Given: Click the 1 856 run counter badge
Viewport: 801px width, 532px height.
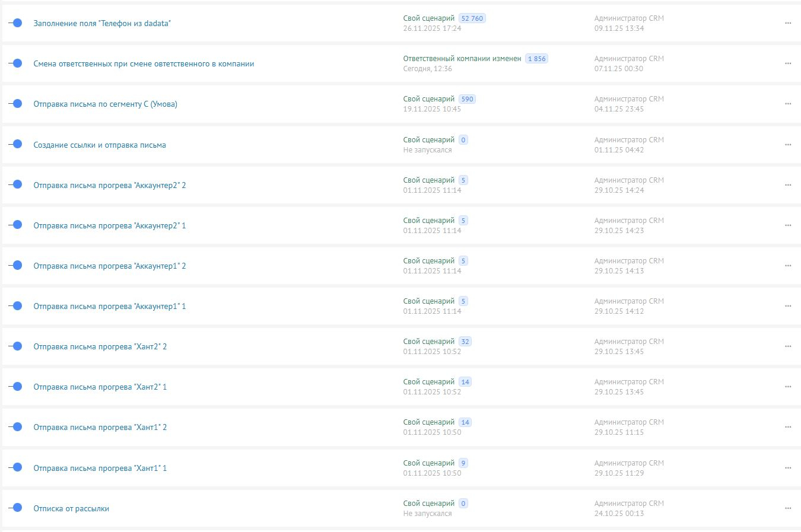Looking at the screenshot, I should [536, 59].
